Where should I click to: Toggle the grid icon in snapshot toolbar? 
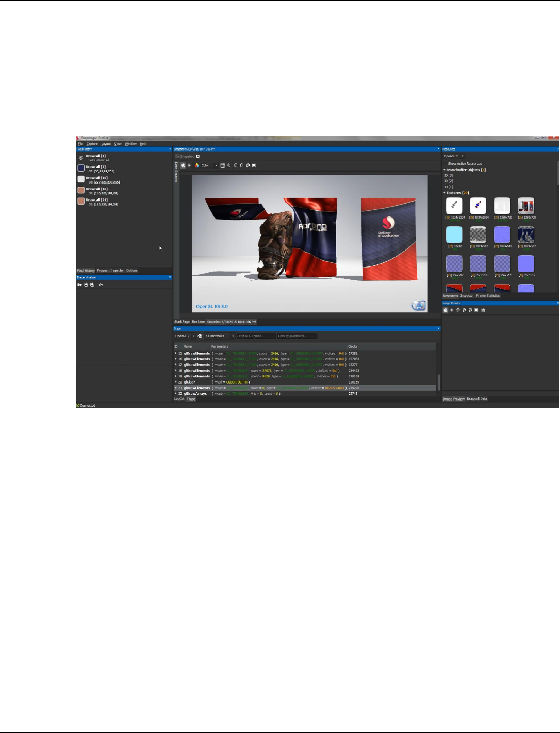223,165
